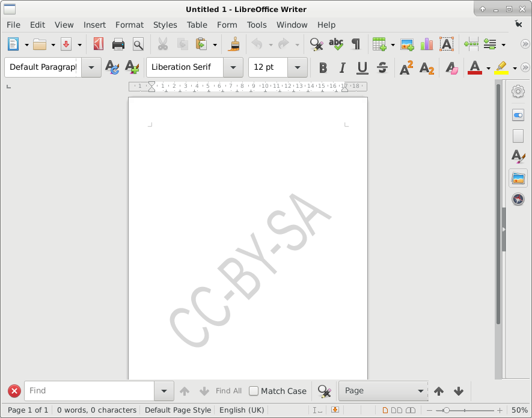Open the Format menu
This screenshot has width=532, height=418.
[x=129, y=25]
